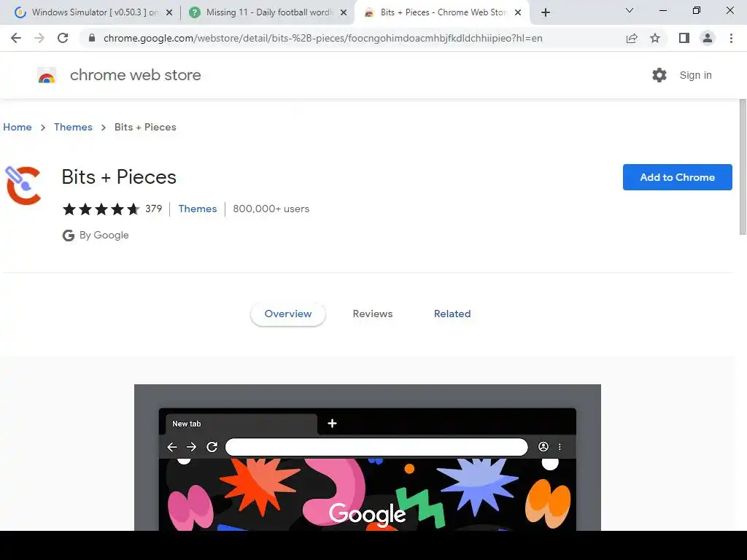Screen dimensions: 747x560
Task: Click the chrome web store logo
Action: pos(47,75)
